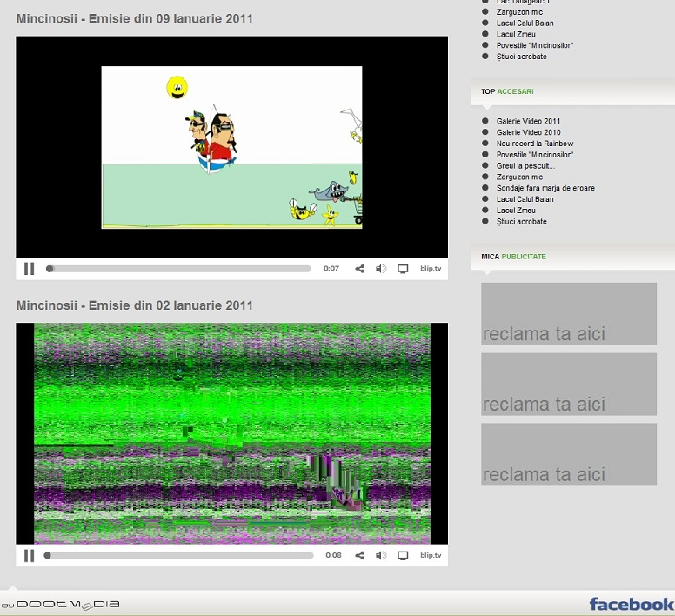The height and width of the screenshot is (616, 675).
Task: Share the 09 Ianuarie 2011 video
Action: [x=360, y=269]
